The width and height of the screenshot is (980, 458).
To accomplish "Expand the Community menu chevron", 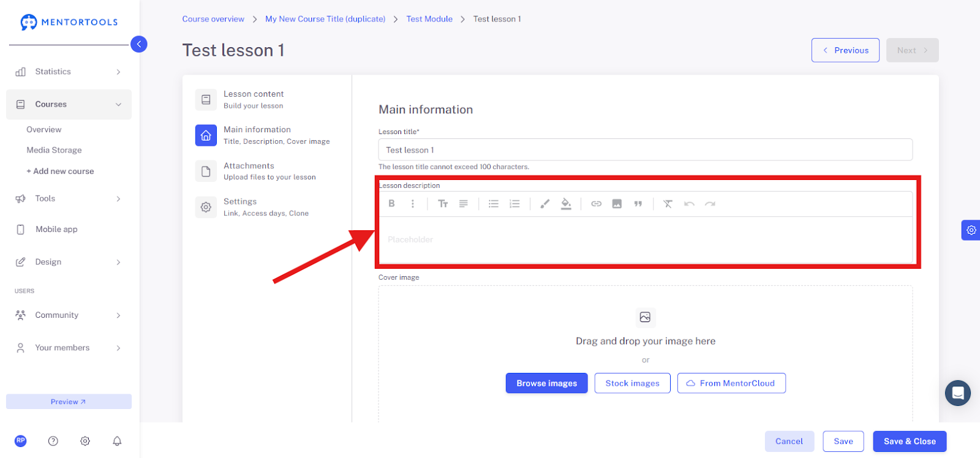I will tap(118, 315).
